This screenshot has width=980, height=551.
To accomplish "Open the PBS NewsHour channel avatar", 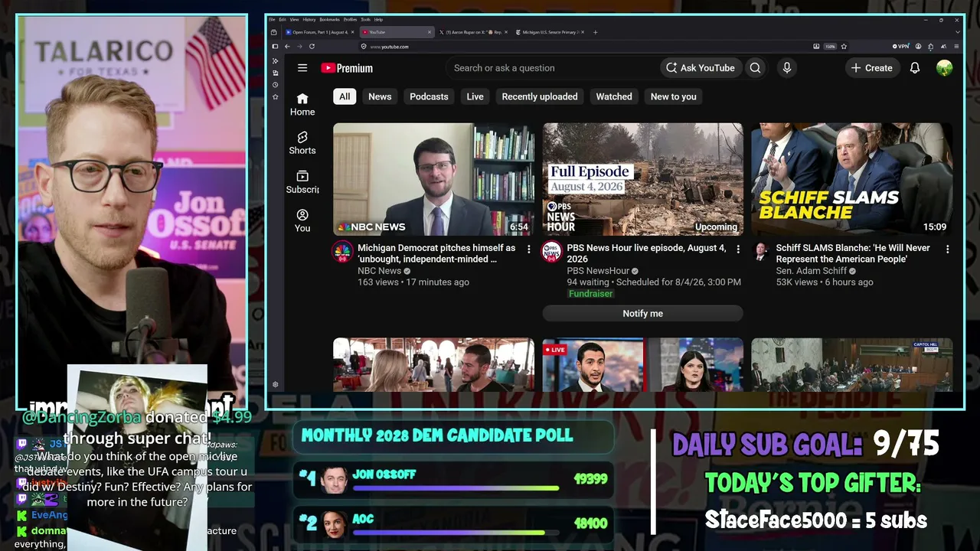I will click(x=551, y=252).
